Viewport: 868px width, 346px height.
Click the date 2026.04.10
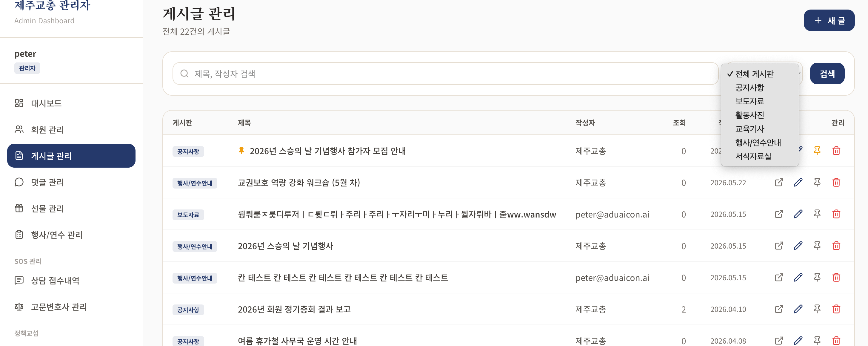coord(728,309)
